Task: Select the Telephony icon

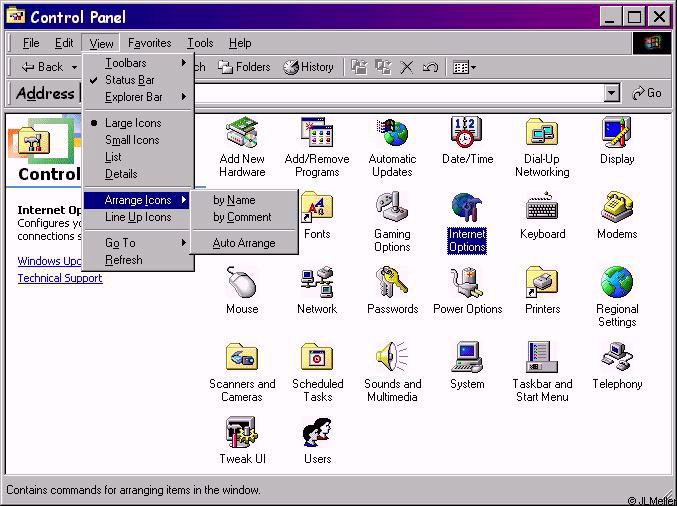Action: pyautogui.click(x=617, y=357)
